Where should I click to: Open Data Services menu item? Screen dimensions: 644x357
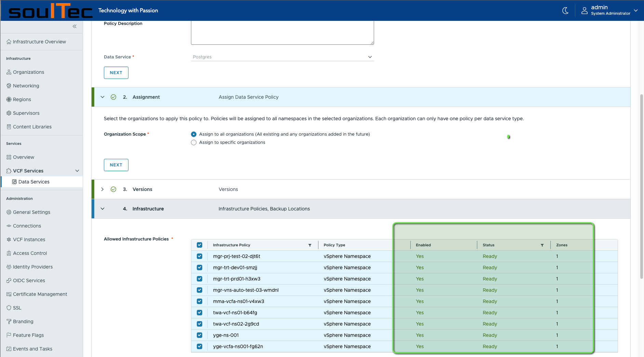pyautogui.click(x=34, y=182)
